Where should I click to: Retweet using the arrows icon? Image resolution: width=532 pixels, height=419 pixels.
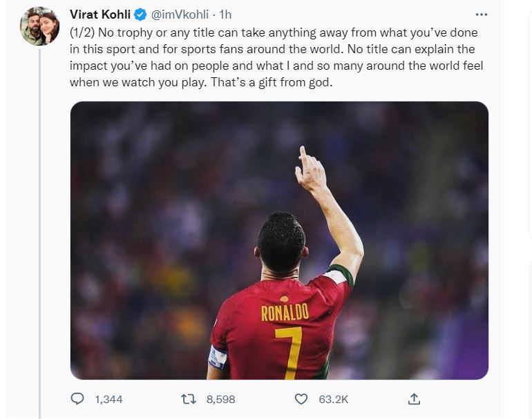(x=189, y=399)
